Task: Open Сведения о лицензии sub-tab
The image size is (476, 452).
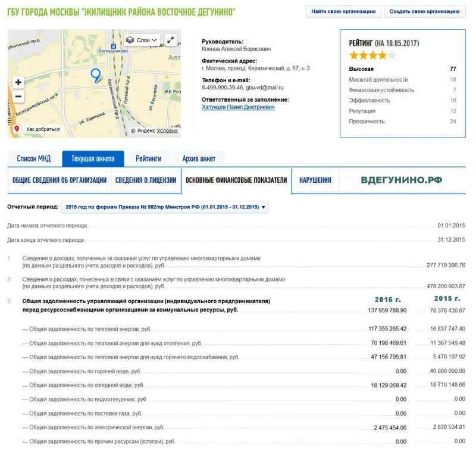Action: (x=146, y=180)
